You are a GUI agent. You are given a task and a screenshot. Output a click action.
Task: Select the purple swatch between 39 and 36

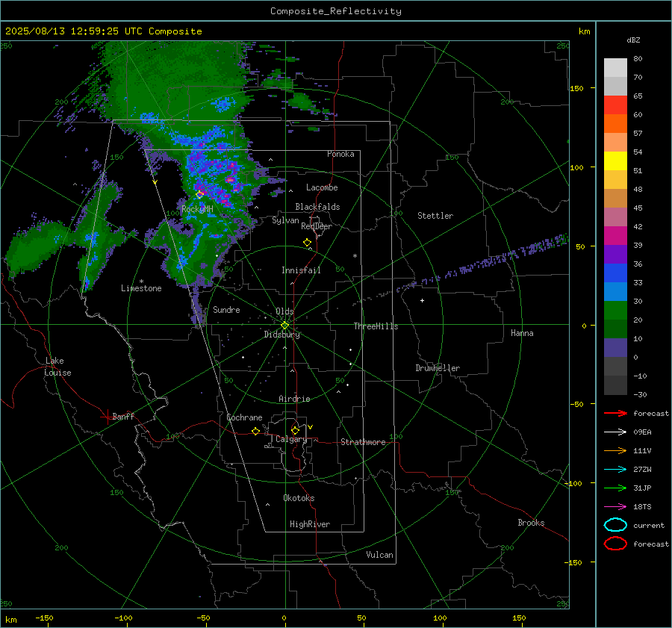tap(615, 254)
